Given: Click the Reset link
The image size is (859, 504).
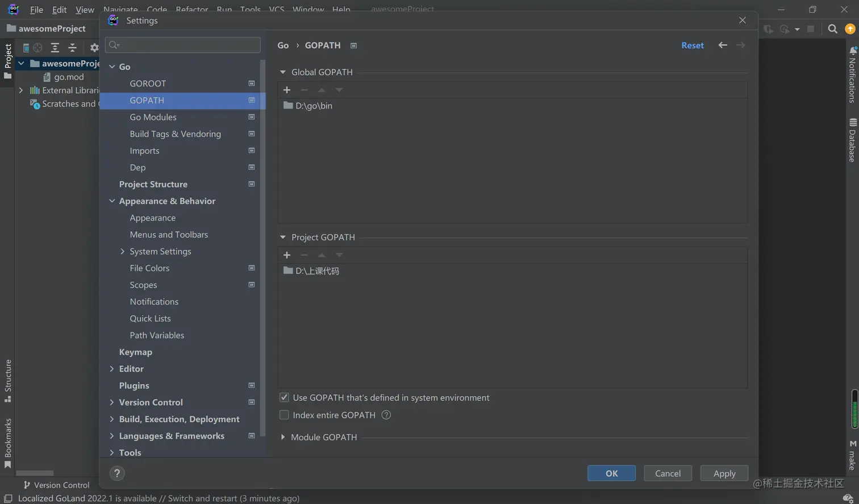Looking at the screenshot, I should click(x=693, y=45).
